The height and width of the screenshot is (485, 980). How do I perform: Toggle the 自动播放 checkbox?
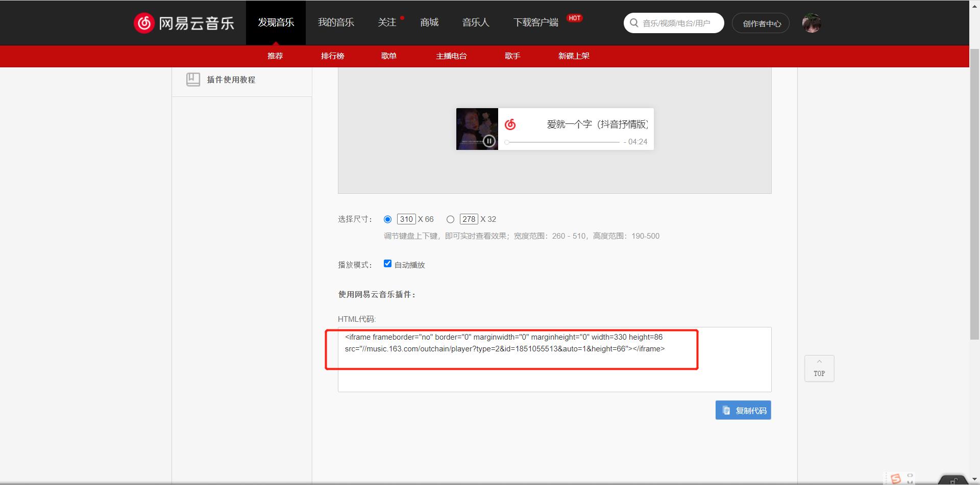(x=387, y=264)
